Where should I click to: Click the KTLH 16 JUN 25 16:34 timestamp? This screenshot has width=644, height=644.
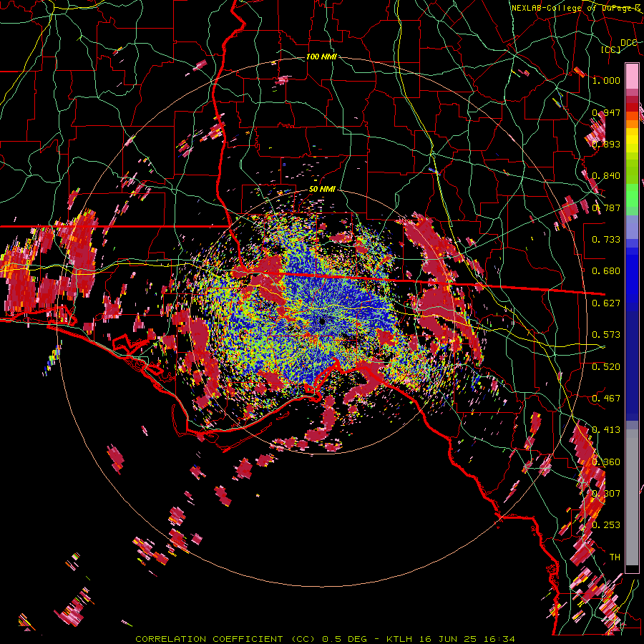451,639
